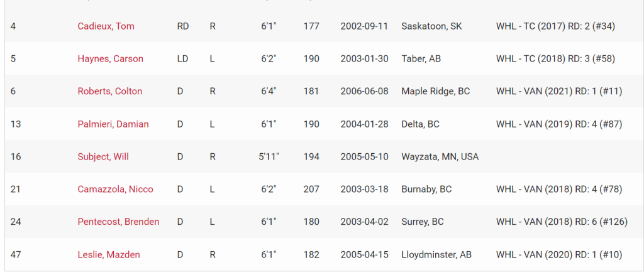644x275 pixels.
Task: Open the Roberts, Colton player profile
Action: pyautogui.click(x=110, y=91)
